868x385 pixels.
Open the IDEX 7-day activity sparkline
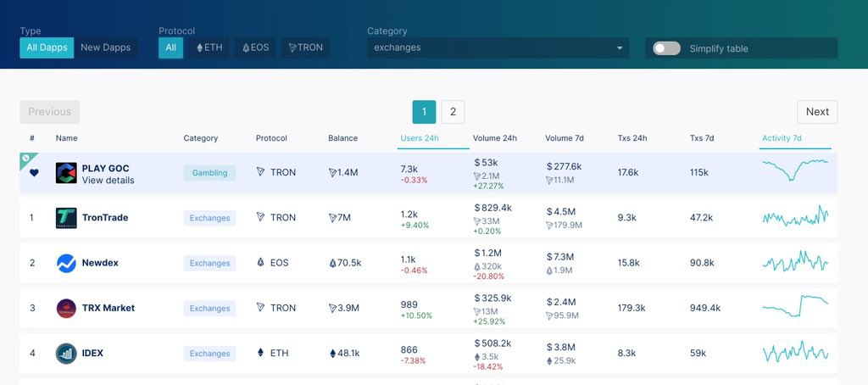point(795,352)
